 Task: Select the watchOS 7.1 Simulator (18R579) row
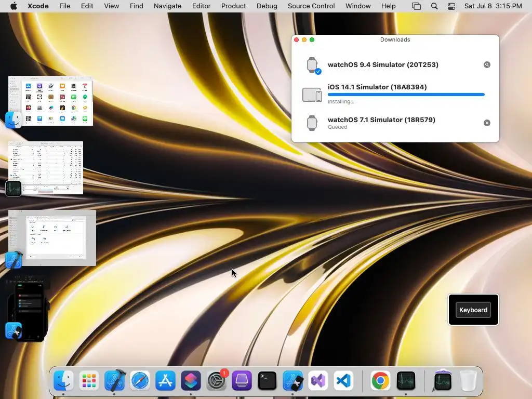[395, 123]
